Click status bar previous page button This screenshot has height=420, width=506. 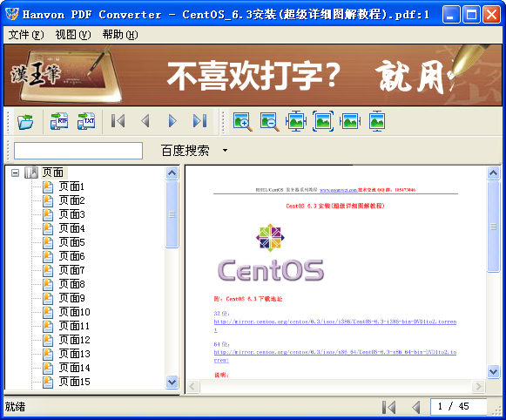click(x=416, y=407)
